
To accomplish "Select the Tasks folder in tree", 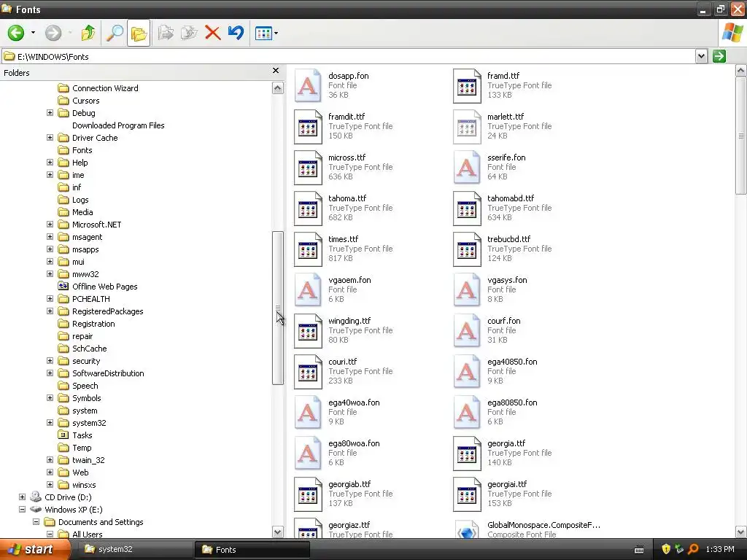I will pos(75,435).
